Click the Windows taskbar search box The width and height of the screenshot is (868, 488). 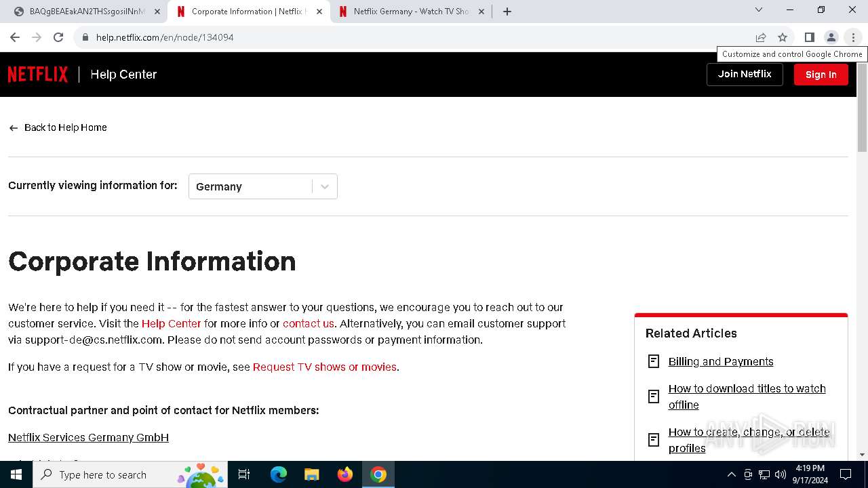[x=130, y=474]
